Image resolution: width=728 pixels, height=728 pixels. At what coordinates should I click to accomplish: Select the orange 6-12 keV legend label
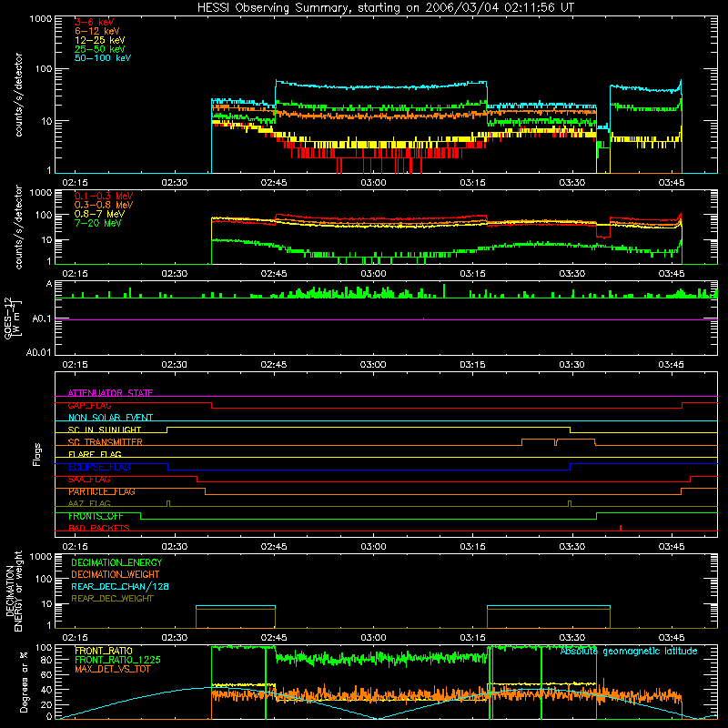[x=97, y=31]
